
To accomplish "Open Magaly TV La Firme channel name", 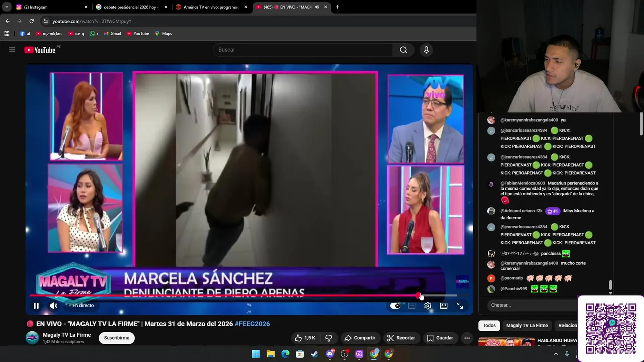I will [66, 335].
